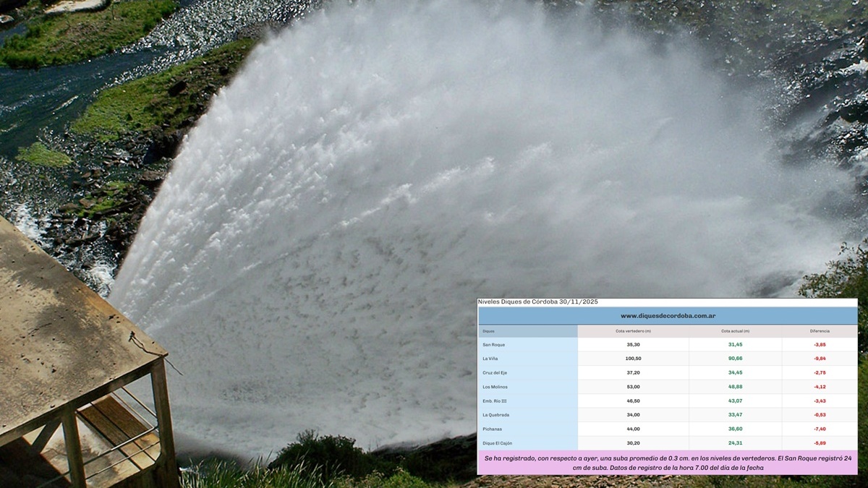
Task: Select Pichanas difference value -7,40
Action: coord(820,429)
